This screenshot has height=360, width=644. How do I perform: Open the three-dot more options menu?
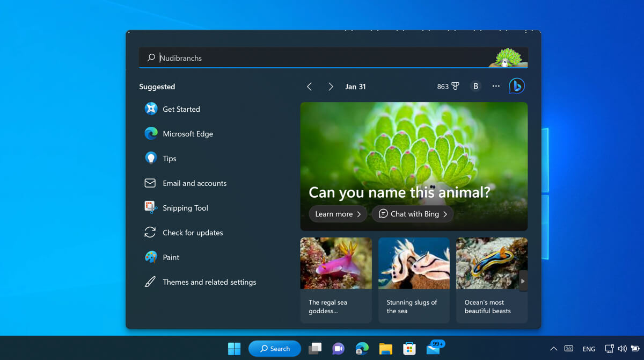[x=496, y=87]
